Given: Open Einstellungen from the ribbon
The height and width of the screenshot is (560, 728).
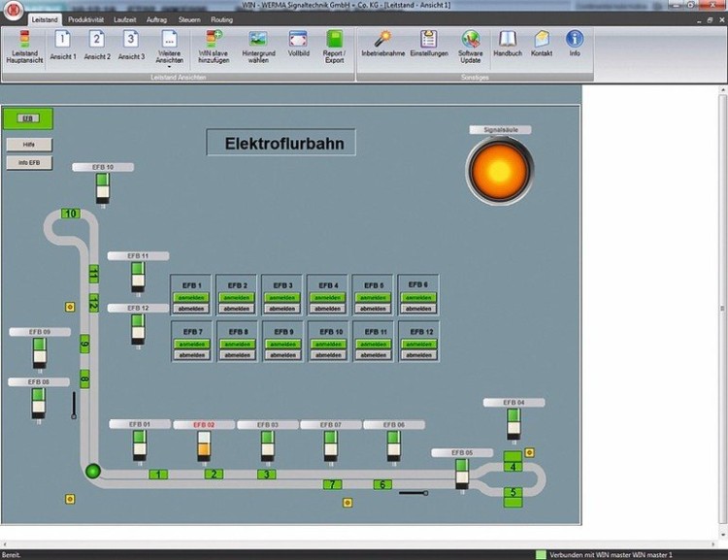Looking at the screenshot, I should [x=428, y=46].
